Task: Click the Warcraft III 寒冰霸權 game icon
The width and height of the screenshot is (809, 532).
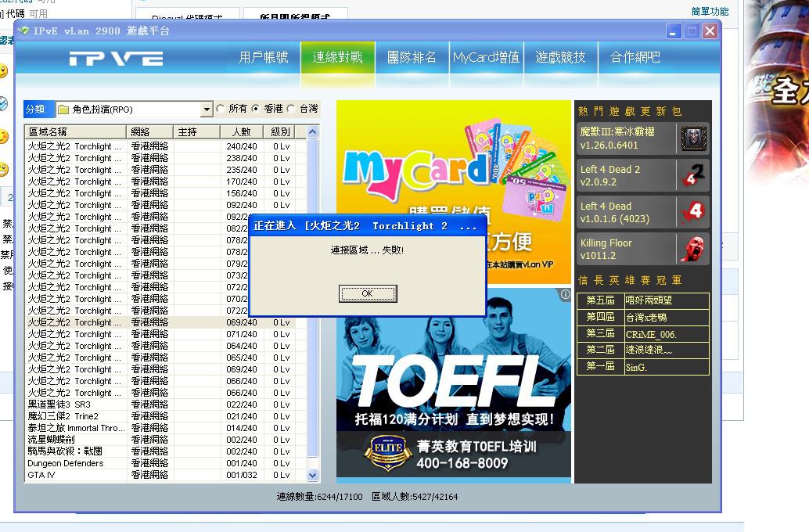Action: point(693,138)
